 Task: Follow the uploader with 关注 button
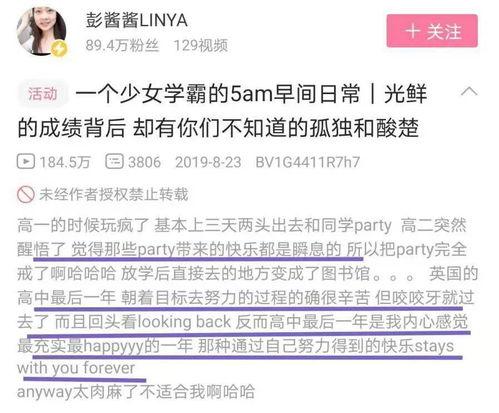coord(432,31)
